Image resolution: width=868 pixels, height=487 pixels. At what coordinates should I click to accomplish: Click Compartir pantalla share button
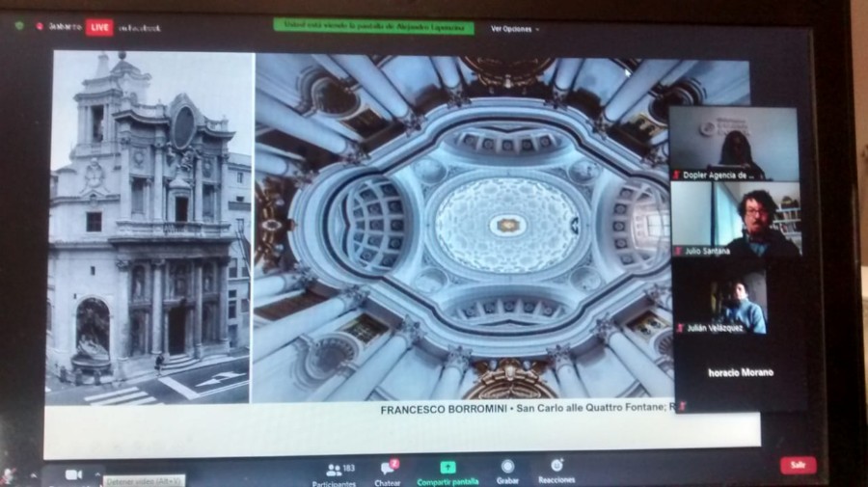pos(448,474)
